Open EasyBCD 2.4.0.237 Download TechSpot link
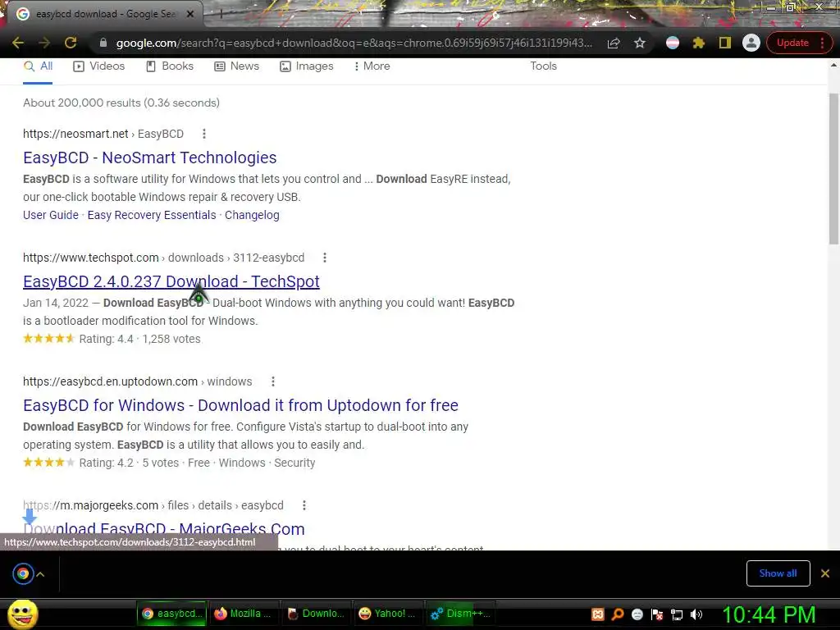This screenshot has height=630, width=840. (171, 281)
